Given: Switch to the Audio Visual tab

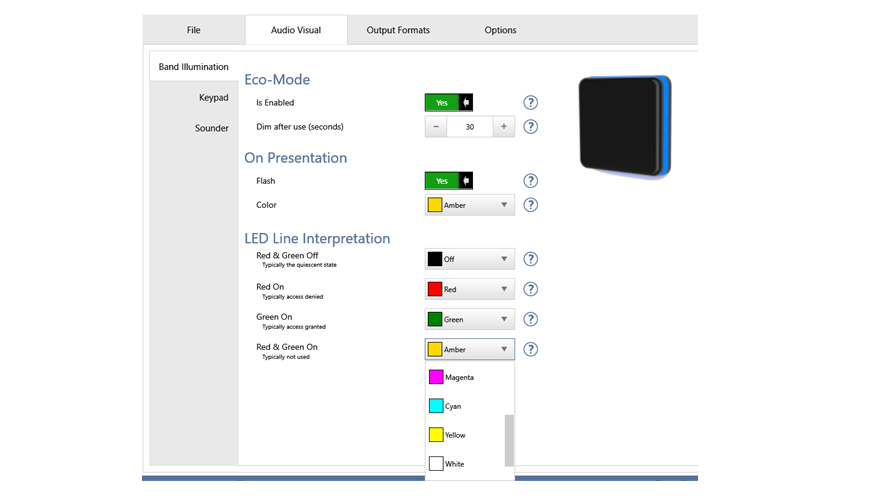Looking at the screenshot, I should (296, 30).
